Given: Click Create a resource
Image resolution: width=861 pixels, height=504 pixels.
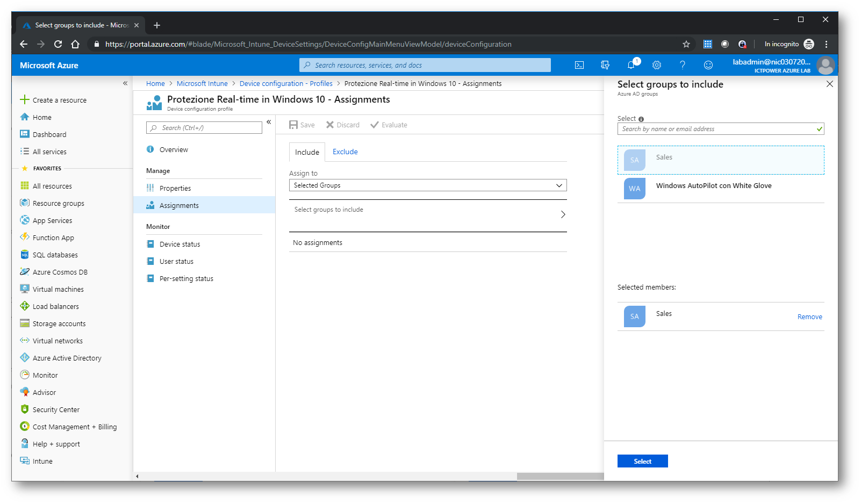Looking at the screenshot, I should 53,100.
